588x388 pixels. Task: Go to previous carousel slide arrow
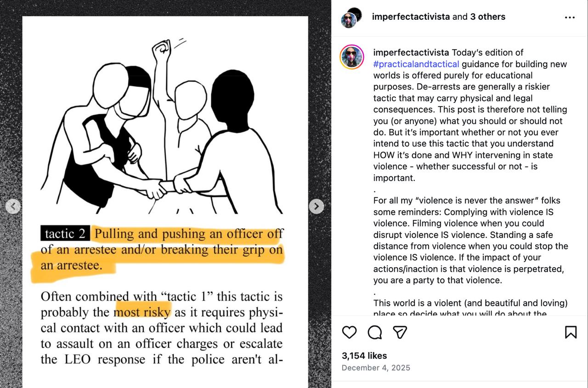[x=13, y=206]
